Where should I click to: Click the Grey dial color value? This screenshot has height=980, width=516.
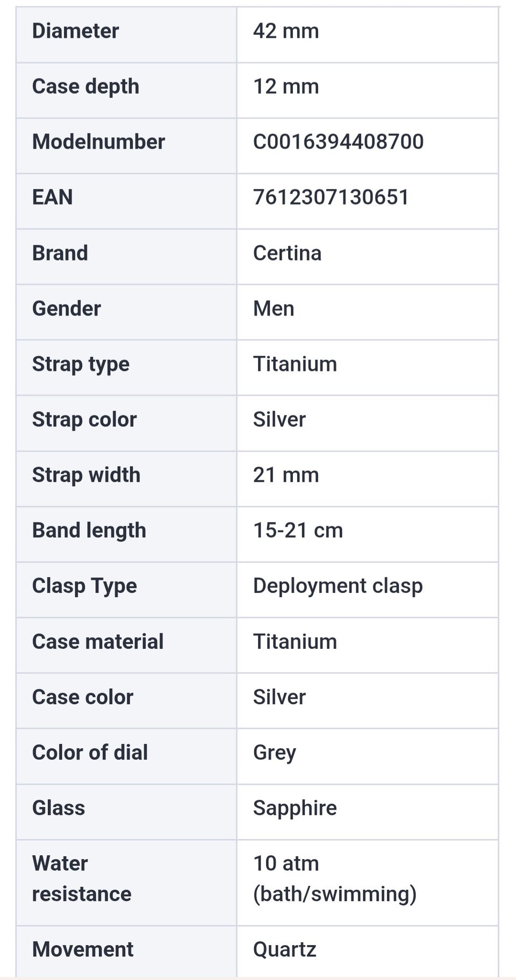(x=274, y=752)
